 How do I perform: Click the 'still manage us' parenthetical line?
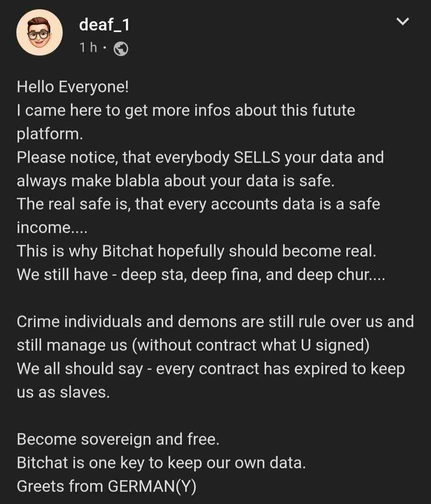pos(193,345)
